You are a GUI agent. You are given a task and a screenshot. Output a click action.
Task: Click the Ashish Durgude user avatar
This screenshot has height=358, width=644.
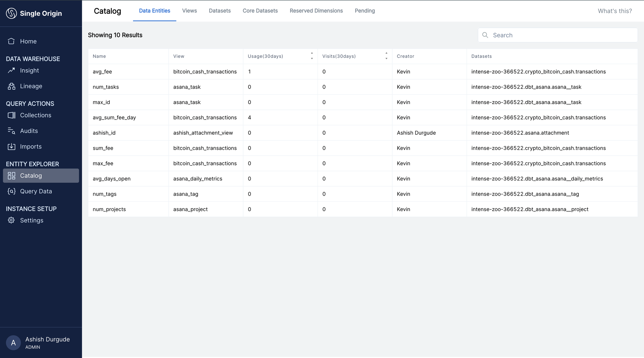click(13, 343)
